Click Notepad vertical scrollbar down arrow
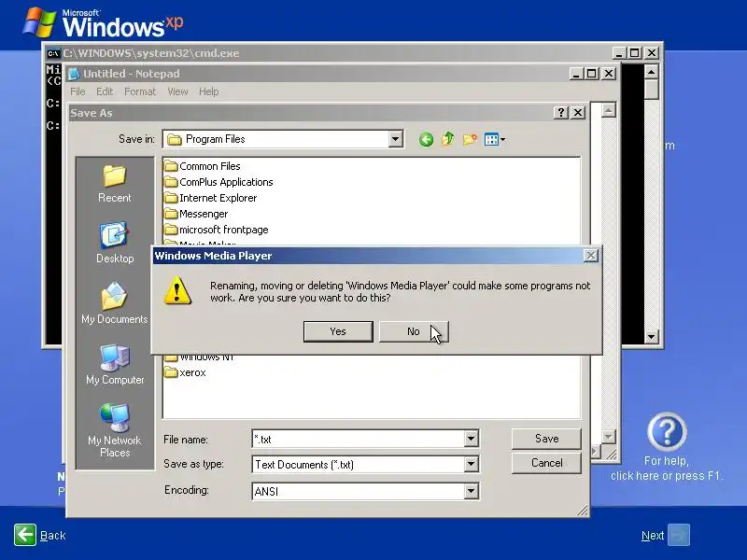This screenshot has width=747, height=560. coord(609,436)
